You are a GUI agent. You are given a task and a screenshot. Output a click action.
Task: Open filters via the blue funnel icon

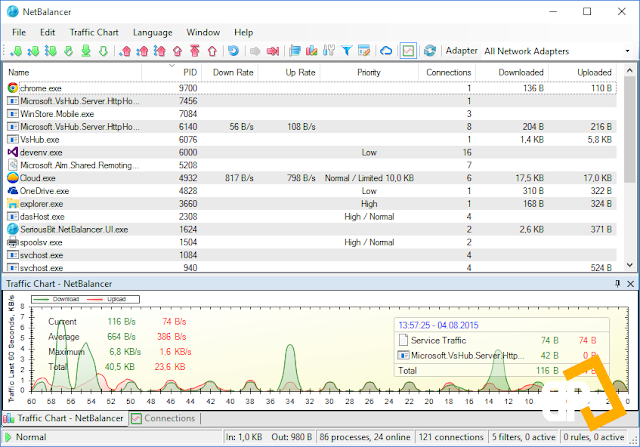(347, 51)
